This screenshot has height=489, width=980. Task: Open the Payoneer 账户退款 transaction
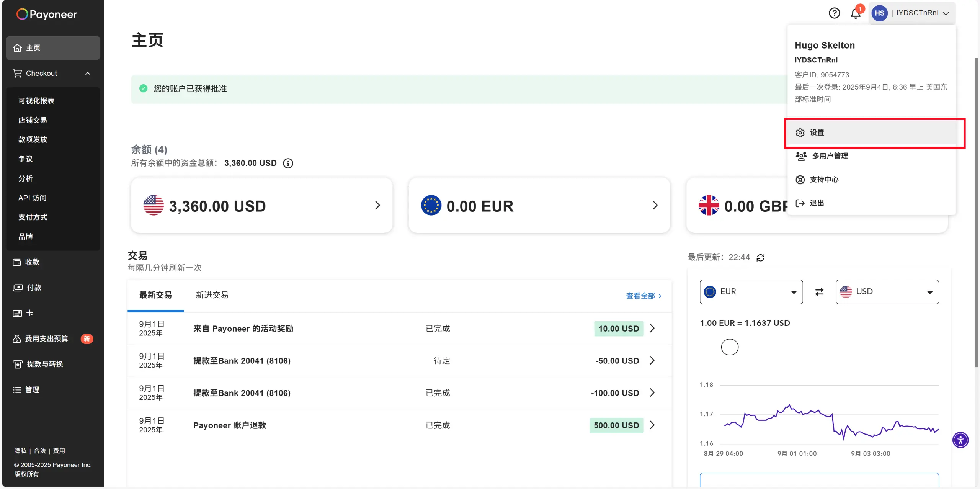click(400, 425)
